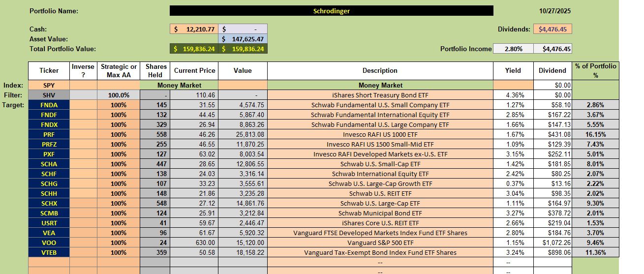Click the date cell 10/27/2025
The height and width of the screenshot is (274, 644).
point(554,11)
